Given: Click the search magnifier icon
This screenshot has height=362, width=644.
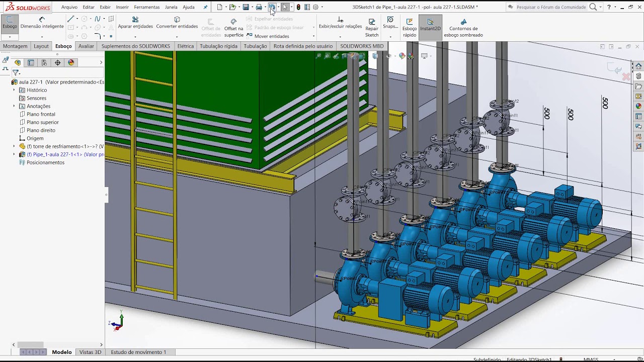Looking at the screenshot, I should [593, 7].
